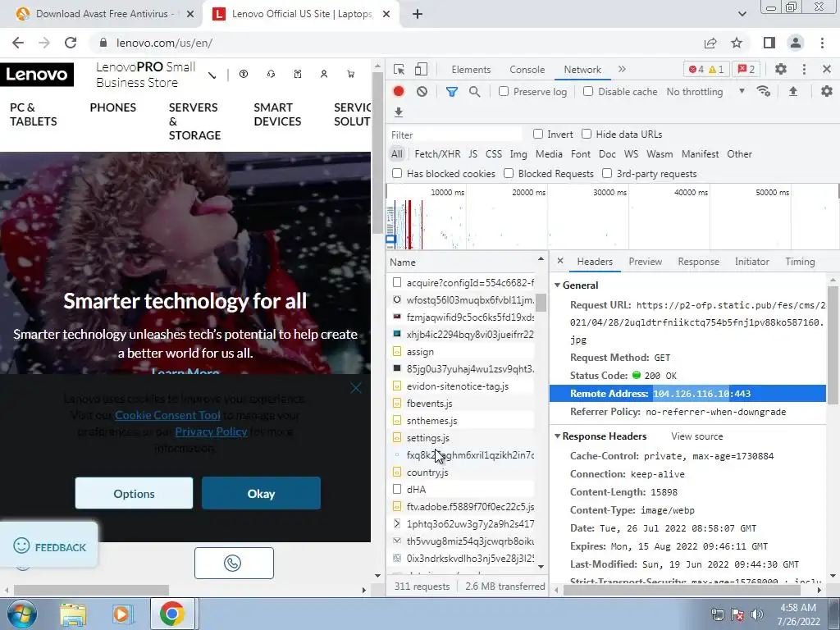Sort requests by Name column arrow

tap(541, 260)
